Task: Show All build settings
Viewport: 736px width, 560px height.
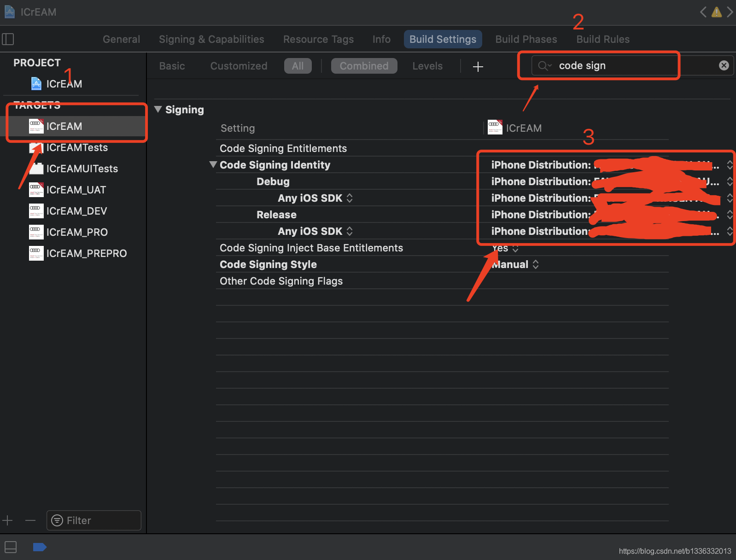Action: 298,66
